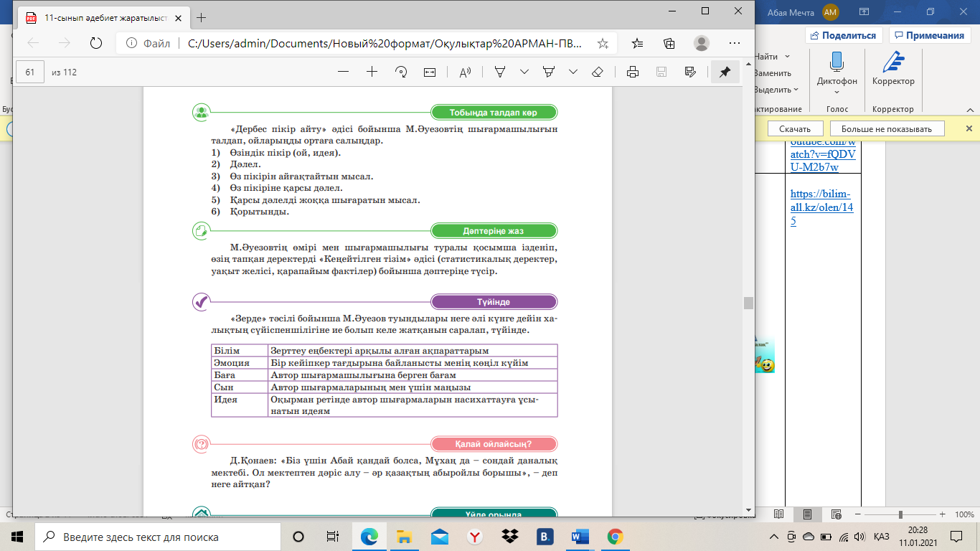Expand the Highlight color options dropdown

[x=573, y=72]
